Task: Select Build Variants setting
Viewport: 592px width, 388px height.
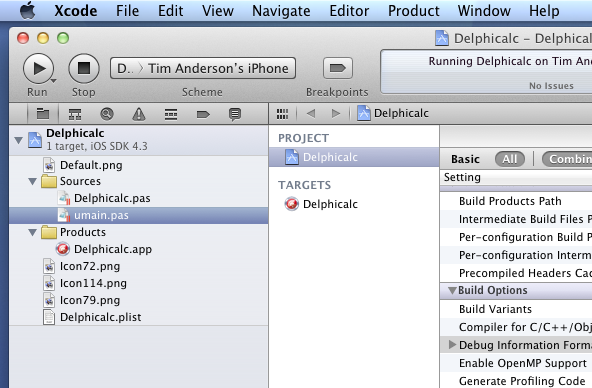Action: tap(516, 309)
